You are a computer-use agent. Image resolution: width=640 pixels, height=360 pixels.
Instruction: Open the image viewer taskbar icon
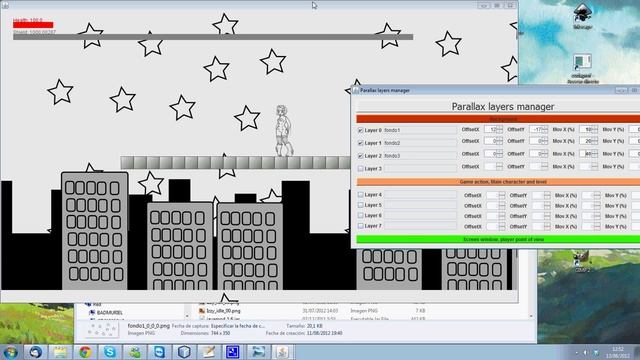coord(258,352)
